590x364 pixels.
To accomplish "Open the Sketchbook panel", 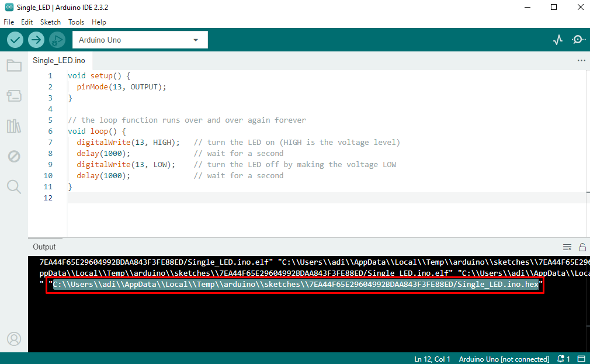I will [14, 65].
